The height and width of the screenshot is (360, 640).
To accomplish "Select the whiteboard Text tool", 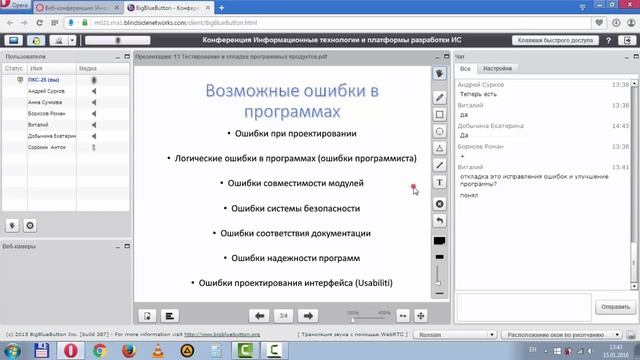I will (439, 182).
